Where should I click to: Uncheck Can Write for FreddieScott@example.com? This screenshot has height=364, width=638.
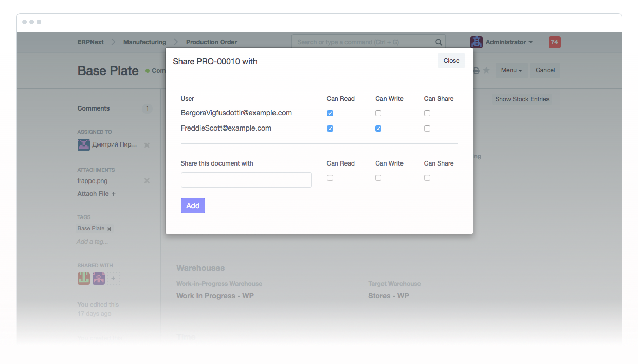click(x=378, y=129)
